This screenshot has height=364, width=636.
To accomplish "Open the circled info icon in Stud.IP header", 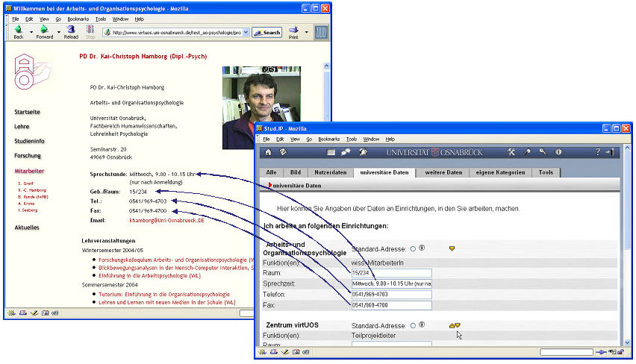I will [558, 152].
